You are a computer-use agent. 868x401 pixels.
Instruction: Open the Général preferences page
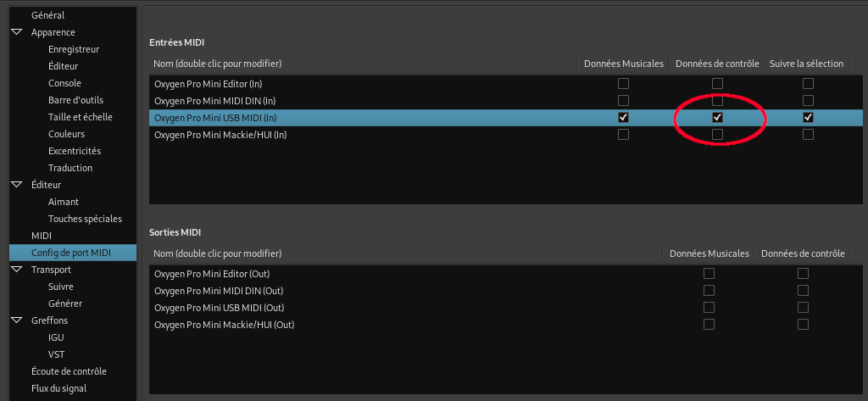(x=47, y=15)
